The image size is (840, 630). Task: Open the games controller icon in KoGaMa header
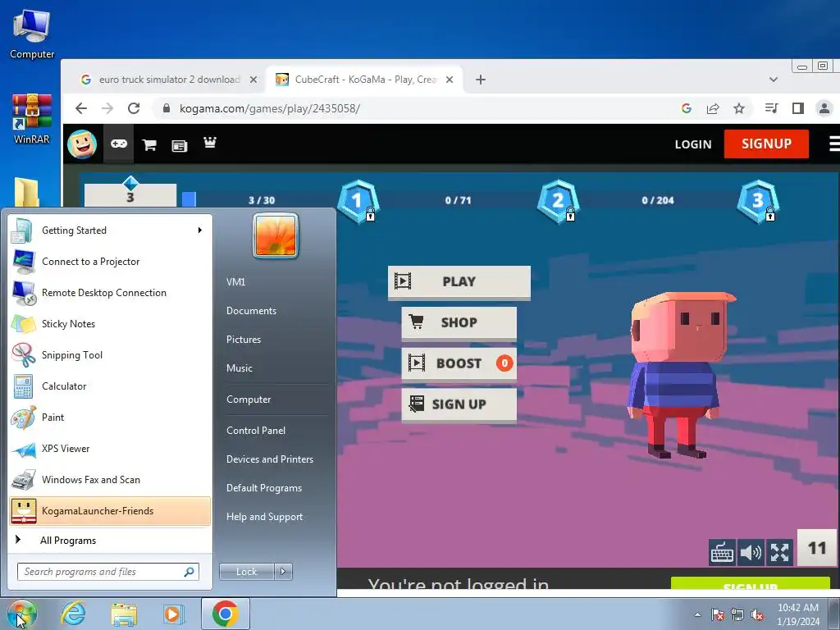pos(118,144)
